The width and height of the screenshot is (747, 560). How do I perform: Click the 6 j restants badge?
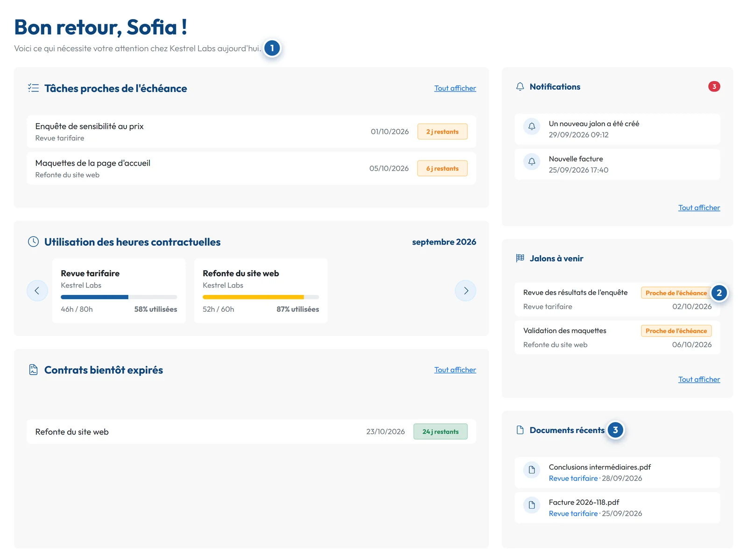coord(442,168)
